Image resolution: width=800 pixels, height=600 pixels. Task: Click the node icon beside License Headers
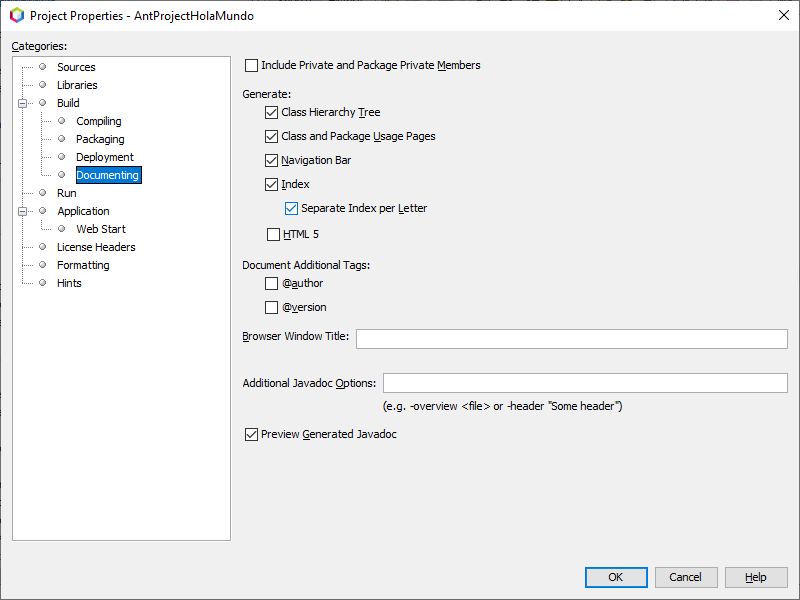pos(42,247)
